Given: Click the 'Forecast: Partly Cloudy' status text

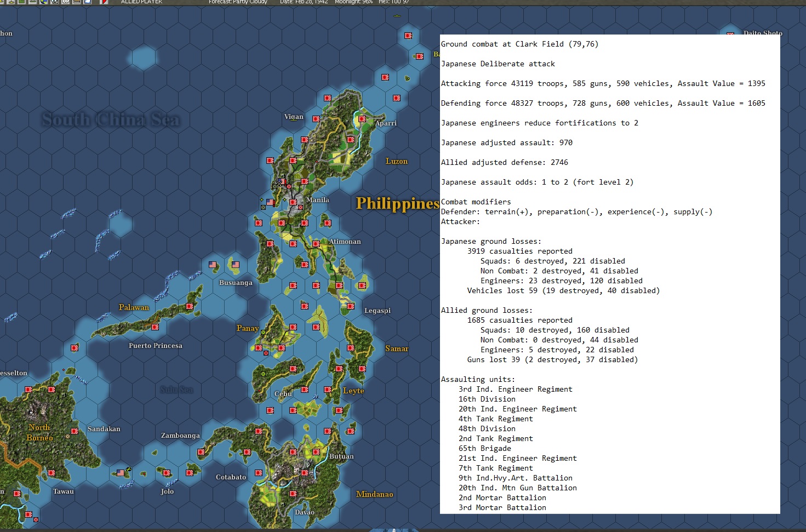Looking at the screenshot, I should coord(238,2).
